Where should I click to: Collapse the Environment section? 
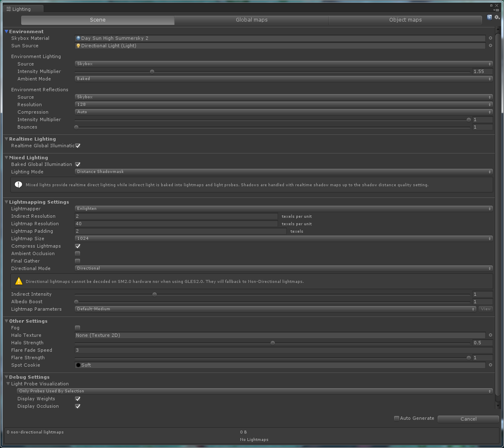coord(6,31)
